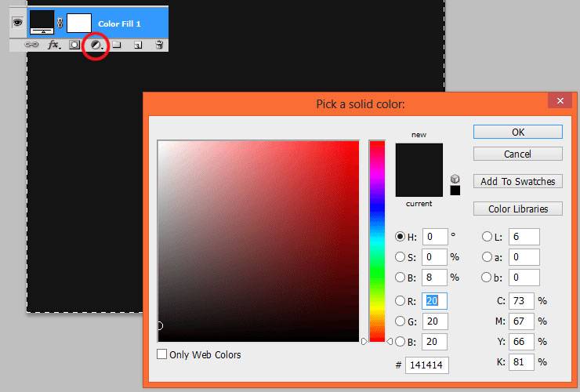580x392 pixels.
Task: Select the L lightness radio button
Action: [x=488, y=237]
